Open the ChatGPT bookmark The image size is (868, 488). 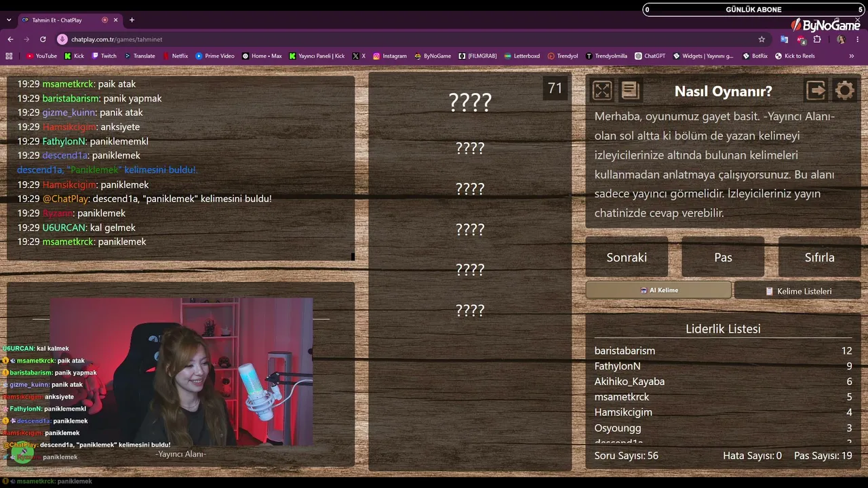tap(650, 56)
